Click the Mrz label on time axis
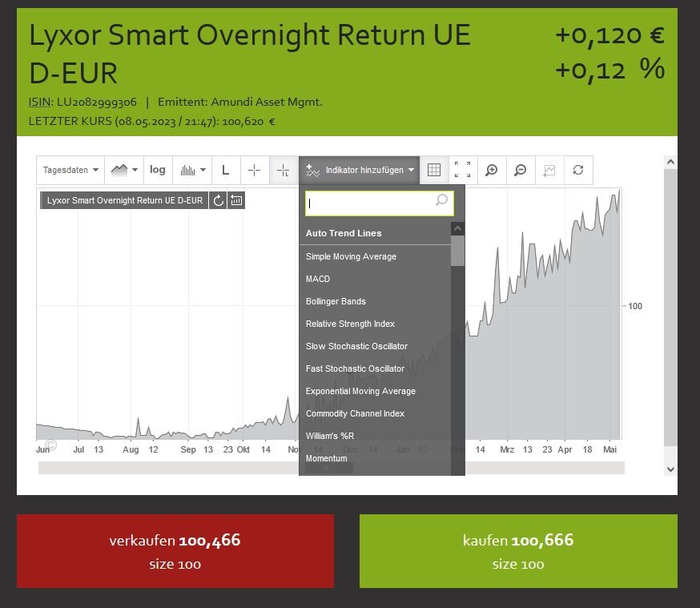 pos(507,449)
